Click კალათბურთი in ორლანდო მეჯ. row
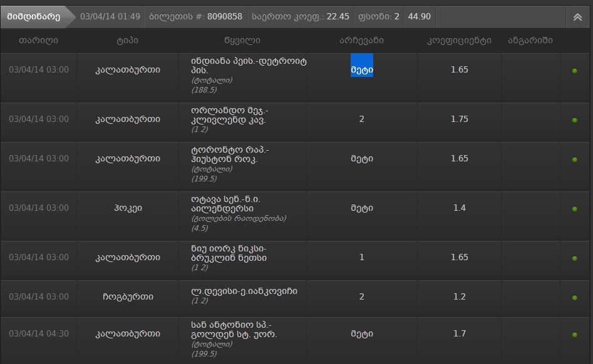The width and height of the screenshot is (593, 364). 128,119
